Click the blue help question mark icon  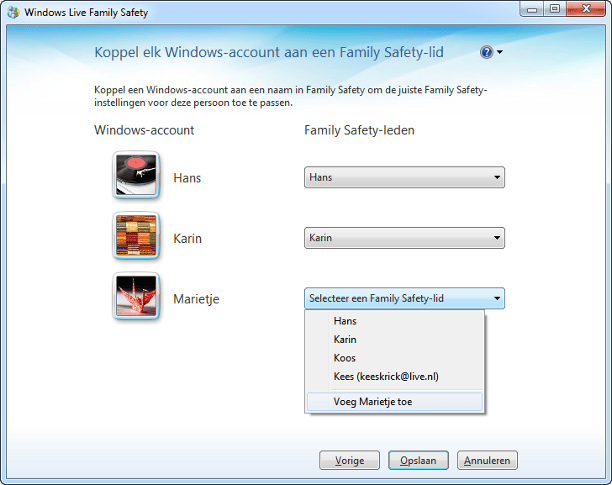486,52
